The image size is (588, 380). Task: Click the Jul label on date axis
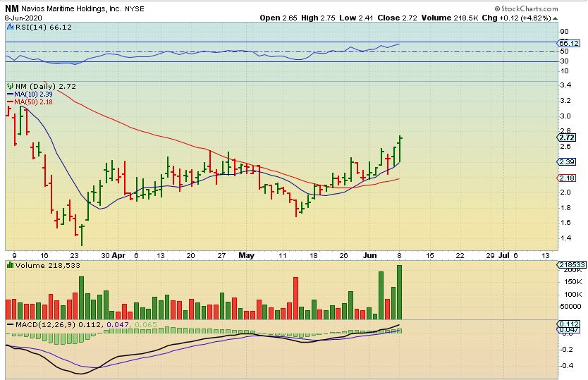504,255
